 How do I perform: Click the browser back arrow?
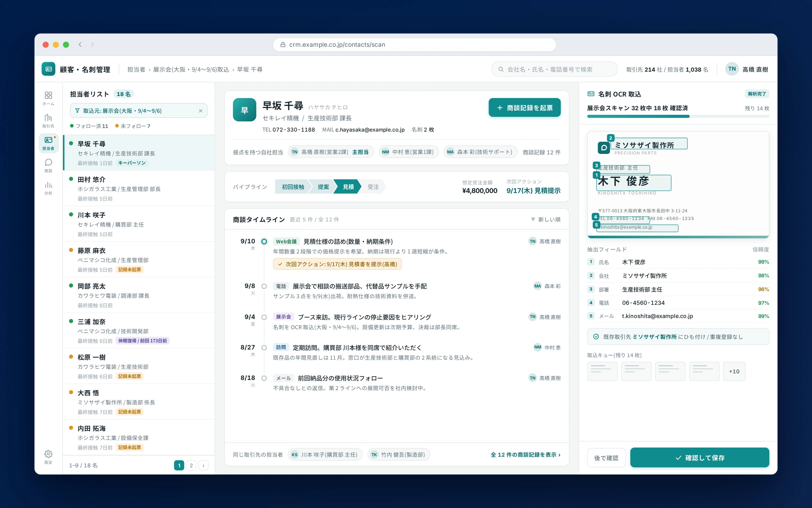click(x=80, y=44)
